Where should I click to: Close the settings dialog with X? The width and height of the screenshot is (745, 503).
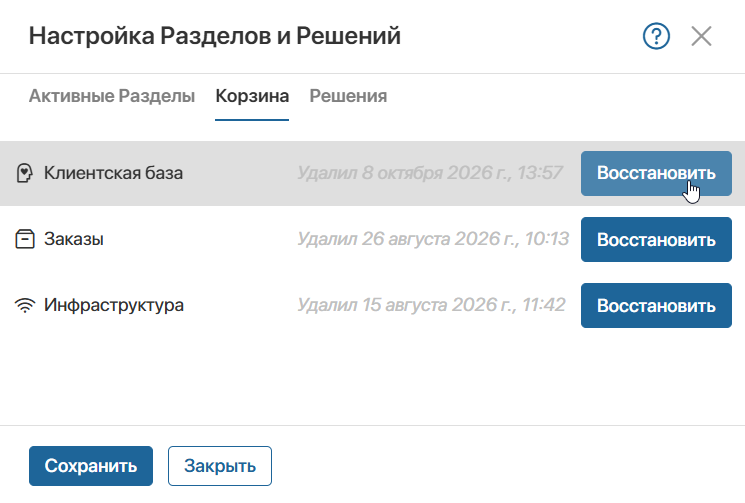coord(701,36)
